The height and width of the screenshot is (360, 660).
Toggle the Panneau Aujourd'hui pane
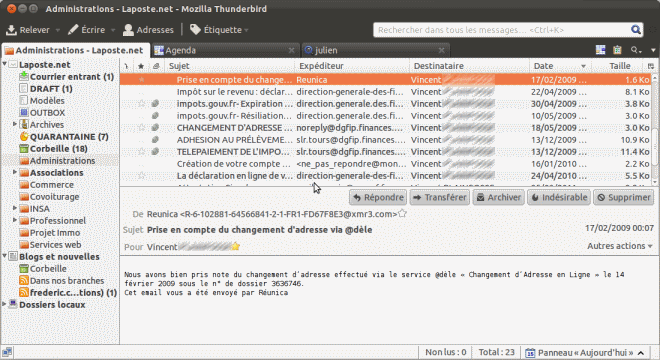click(585, 353)
